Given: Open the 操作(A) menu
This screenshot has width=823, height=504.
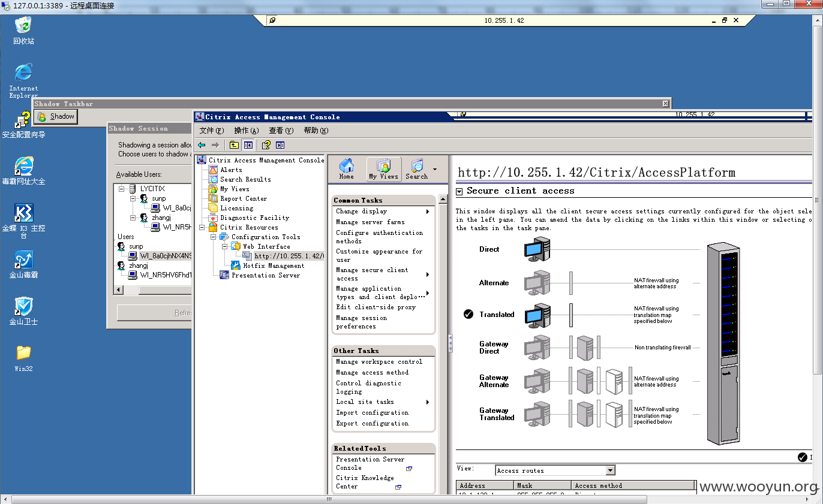Looking at the screenshot, I should [x=247, y=131].
